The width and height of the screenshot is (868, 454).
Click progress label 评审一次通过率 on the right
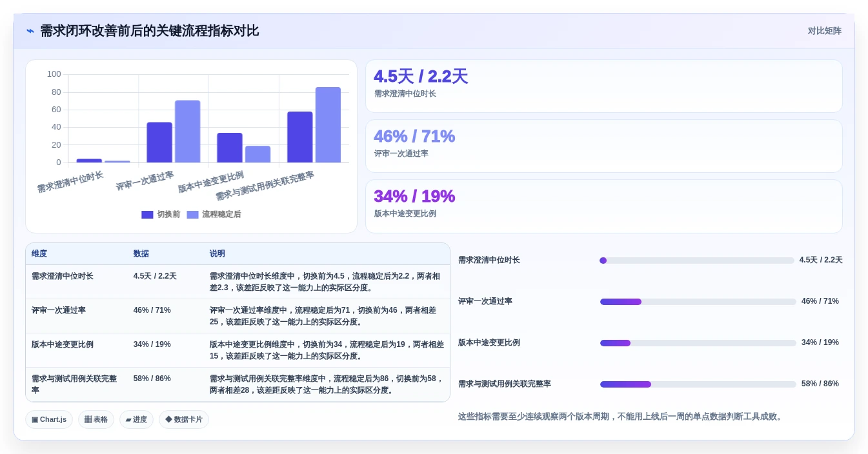(x=485, y=302)
